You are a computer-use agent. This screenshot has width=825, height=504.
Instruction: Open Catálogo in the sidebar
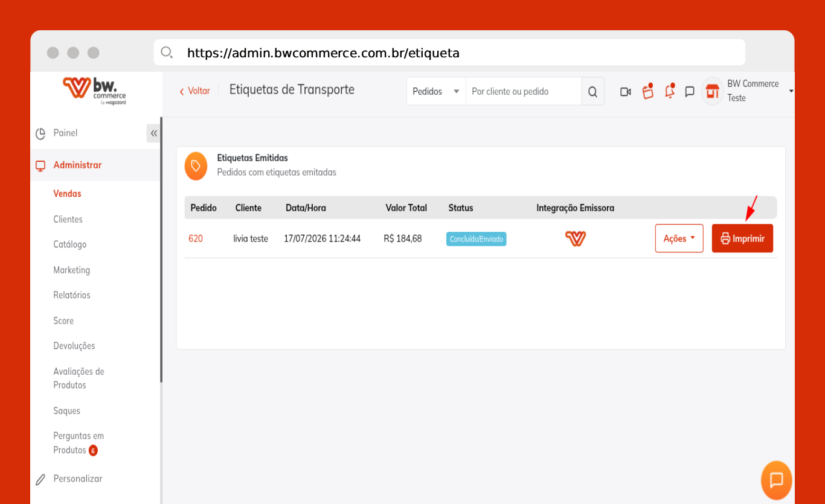pyautogui.click(x=69, y=244)
